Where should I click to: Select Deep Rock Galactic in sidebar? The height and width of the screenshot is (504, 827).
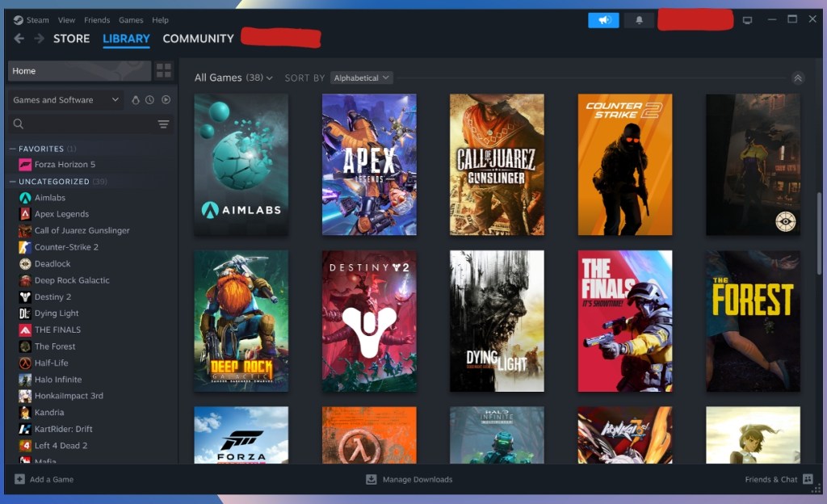[x=72, y=280]
